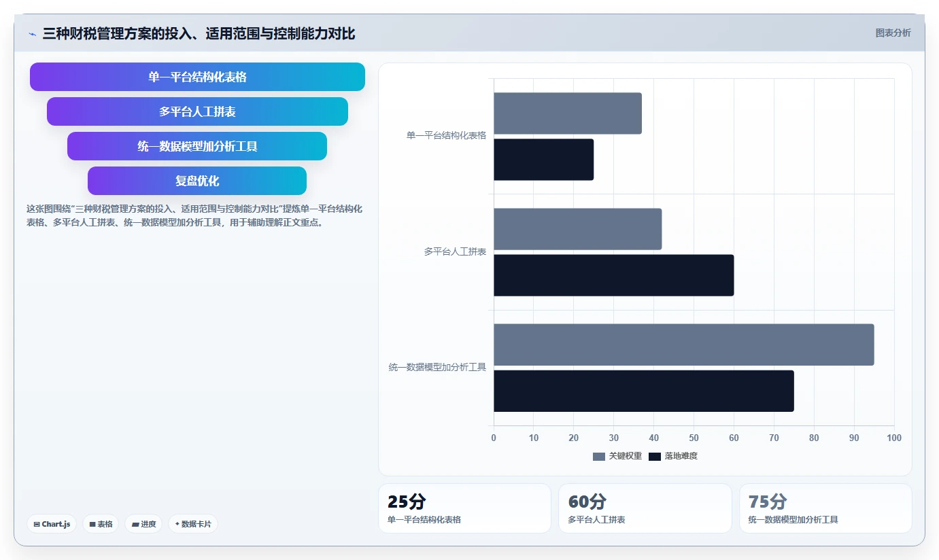
Task: Click the lightning icon beside the title
Action: click(x=32, y=34)
